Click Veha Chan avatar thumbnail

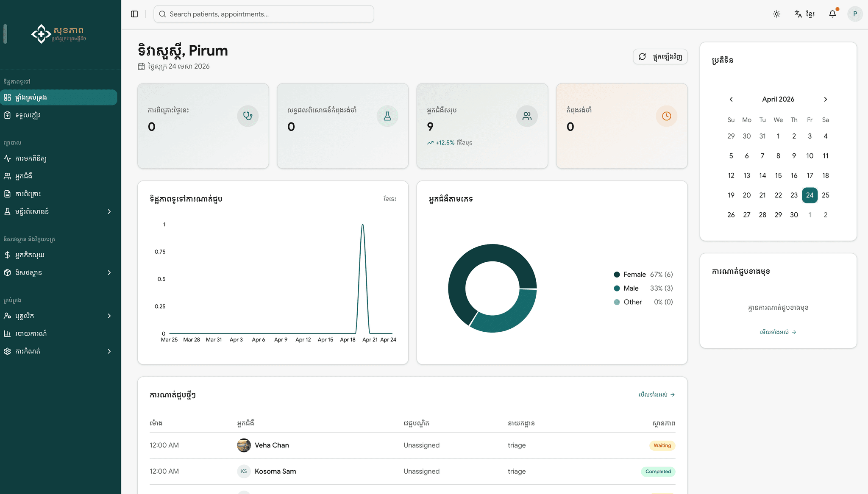pyautogui.click(x=244, y=445)
